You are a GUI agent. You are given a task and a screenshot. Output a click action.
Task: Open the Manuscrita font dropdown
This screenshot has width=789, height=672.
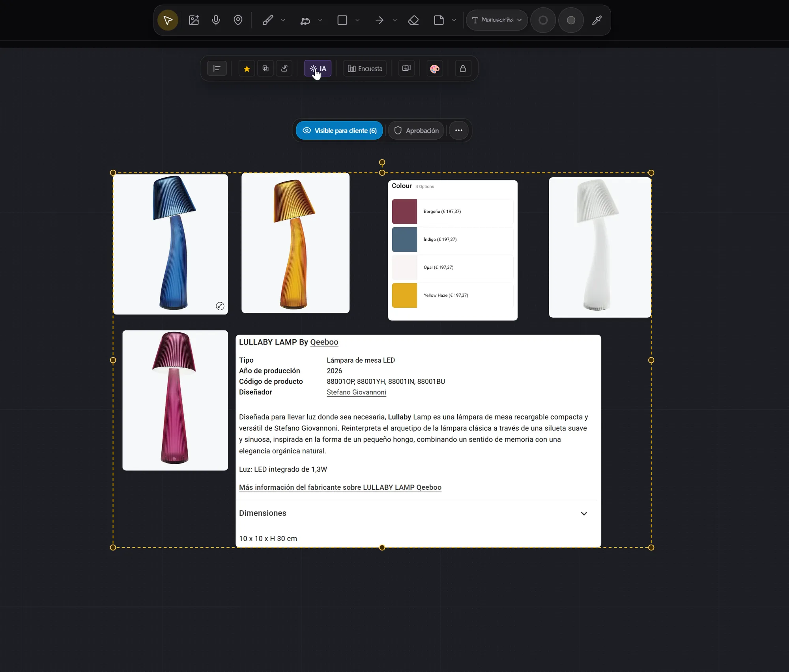point(497,20)
